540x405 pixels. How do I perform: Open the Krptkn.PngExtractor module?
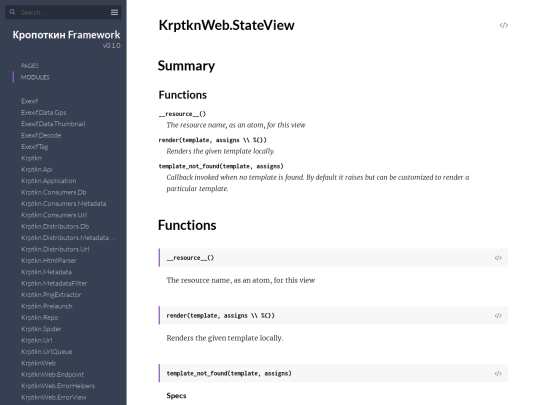coord(51,295)
